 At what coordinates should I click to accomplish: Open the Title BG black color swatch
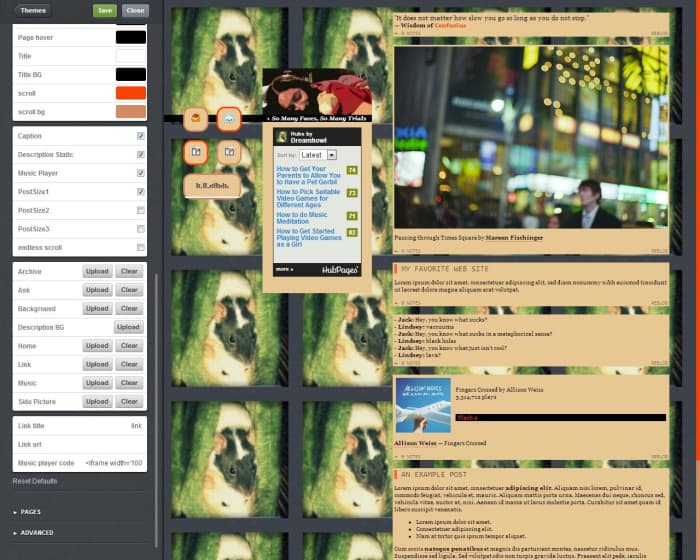tap(131, 75)
